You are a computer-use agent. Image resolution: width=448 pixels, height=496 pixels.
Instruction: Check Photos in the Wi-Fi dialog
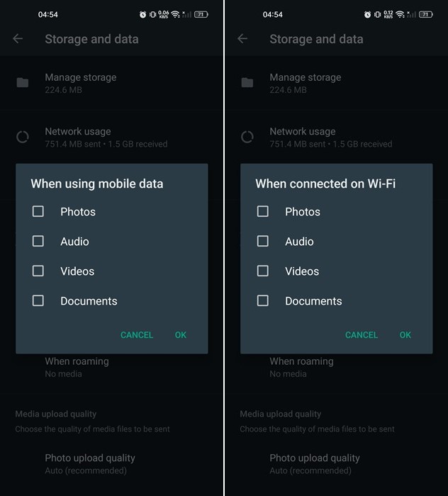(x=263, y=211)
